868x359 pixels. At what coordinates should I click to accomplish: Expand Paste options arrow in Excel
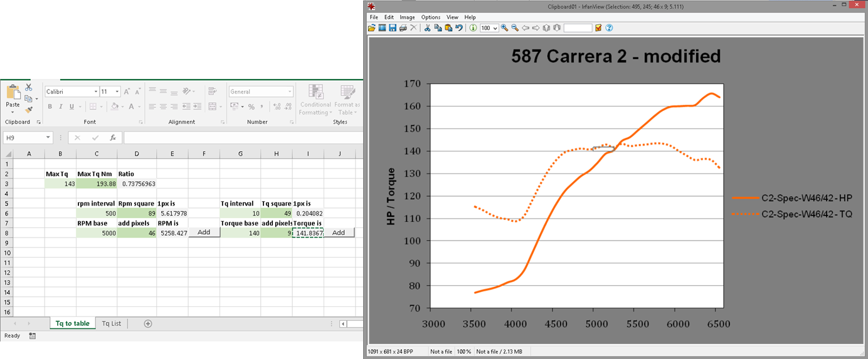point(13,112)
